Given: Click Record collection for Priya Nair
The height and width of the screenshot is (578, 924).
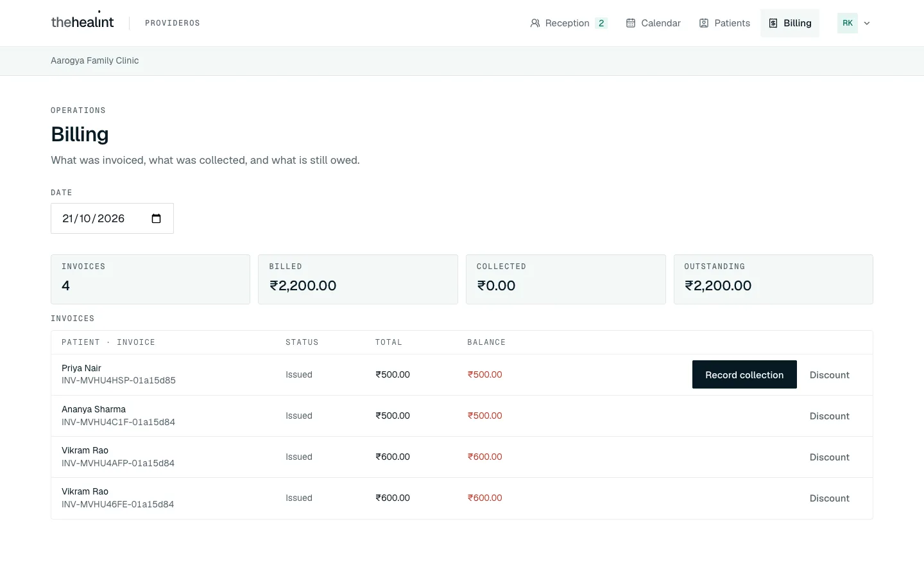Looking at the screenshot, I should click(x=744, y=374).
